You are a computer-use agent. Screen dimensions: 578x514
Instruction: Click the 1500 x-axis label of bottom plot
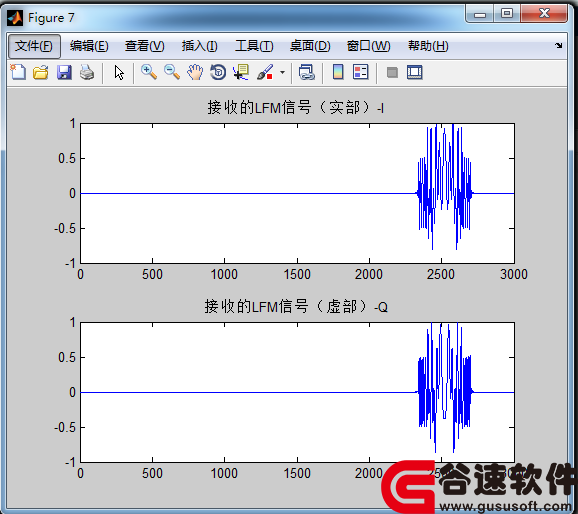[x=297, y=473]
